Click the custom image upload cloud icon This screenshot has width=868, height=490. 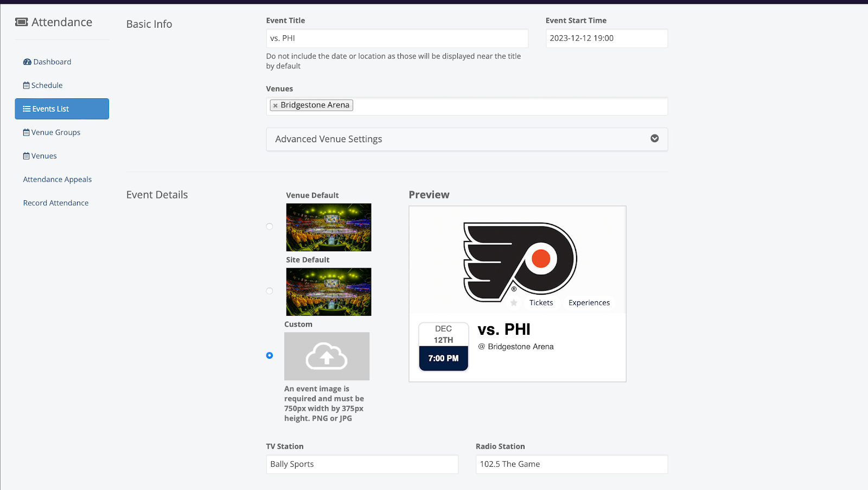327,356
